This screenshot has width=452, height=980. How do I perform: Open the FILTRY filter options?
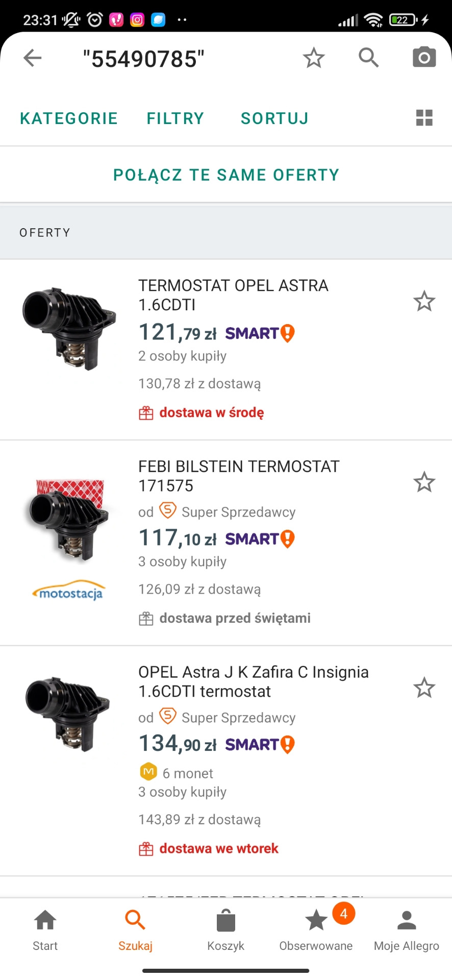coord(175,118)
